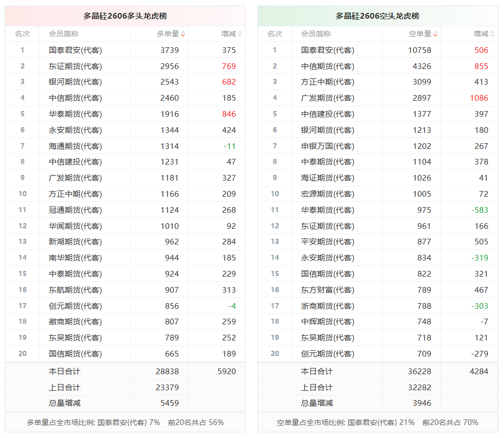Click red change value 1086

coord(479,98)
